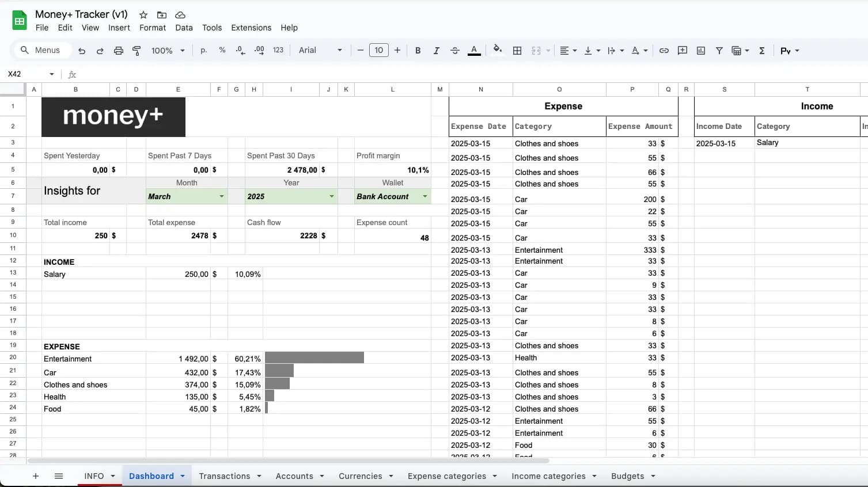Image resolution: width=868 pixels, height=487 pixels.
Task: Insert a link with the chain icon
Action: pos(664,51)
